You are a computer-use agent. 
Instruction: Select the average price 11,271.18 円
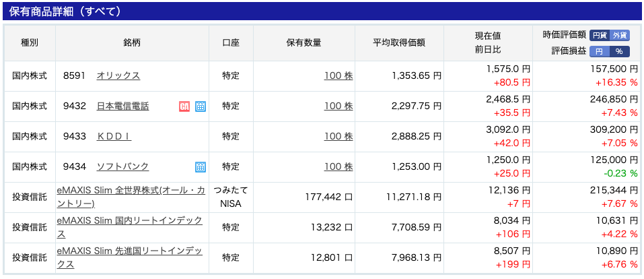tap(414, 197)
